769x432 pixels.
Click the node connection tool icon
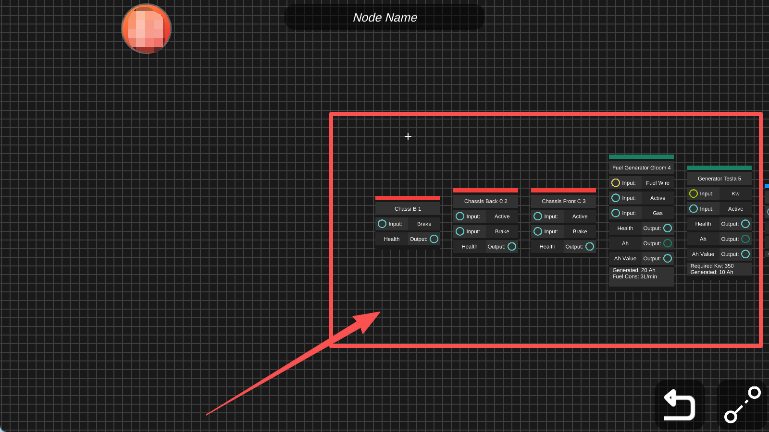(741, 405)
